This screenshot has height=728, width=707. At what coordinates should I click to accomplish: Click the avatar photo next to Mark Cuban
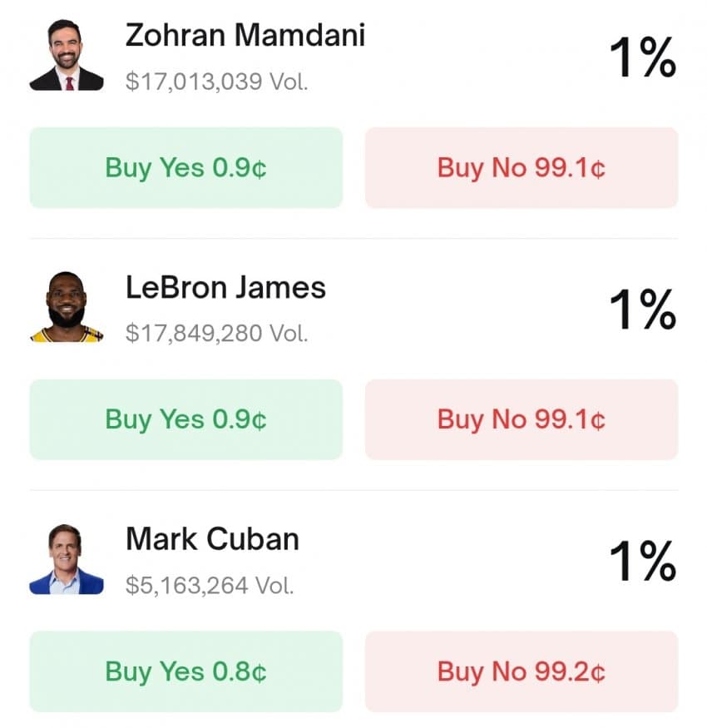[67, 559]
